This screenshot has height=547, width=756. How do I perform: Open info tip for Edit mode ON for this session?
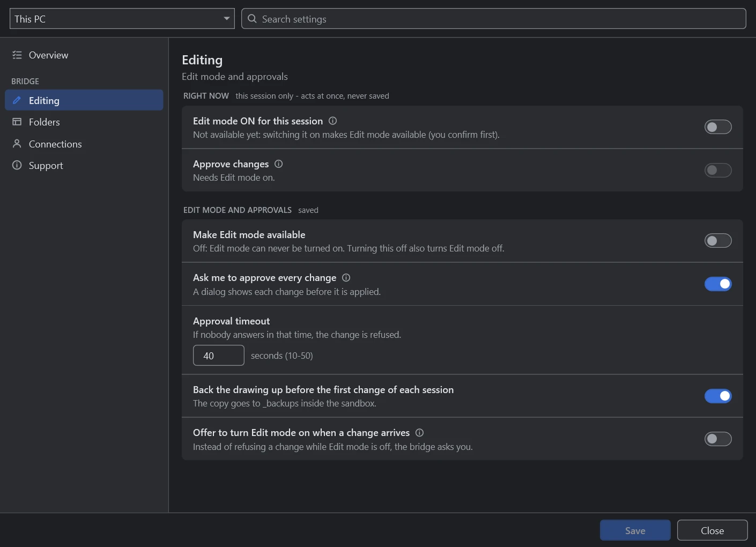click(x=332, y=121)
